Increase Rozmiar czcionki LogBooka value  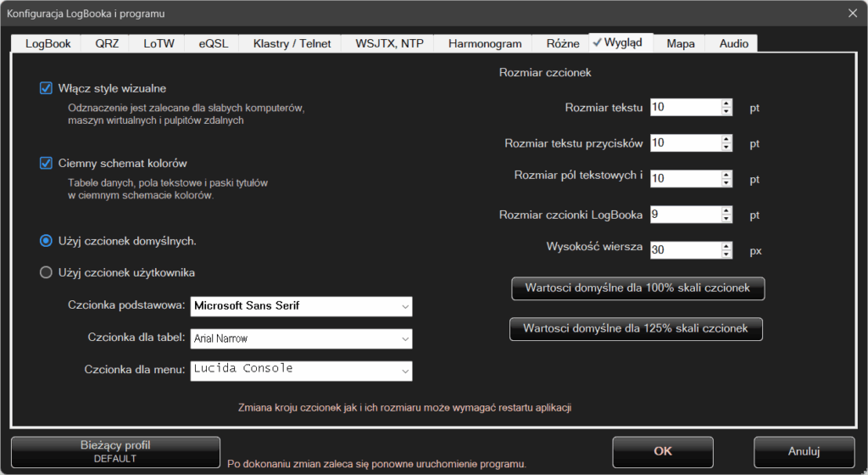(x=726, y=210)
